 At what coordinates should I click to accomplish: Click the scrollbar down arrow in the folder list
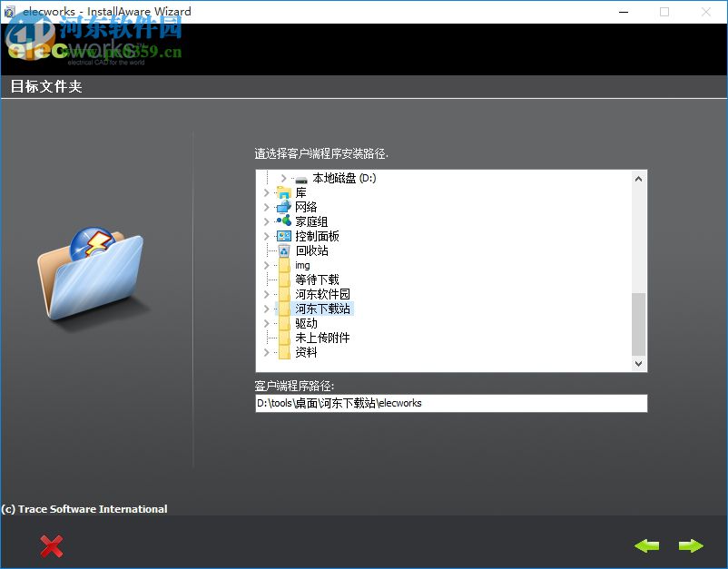click(638, 364)
